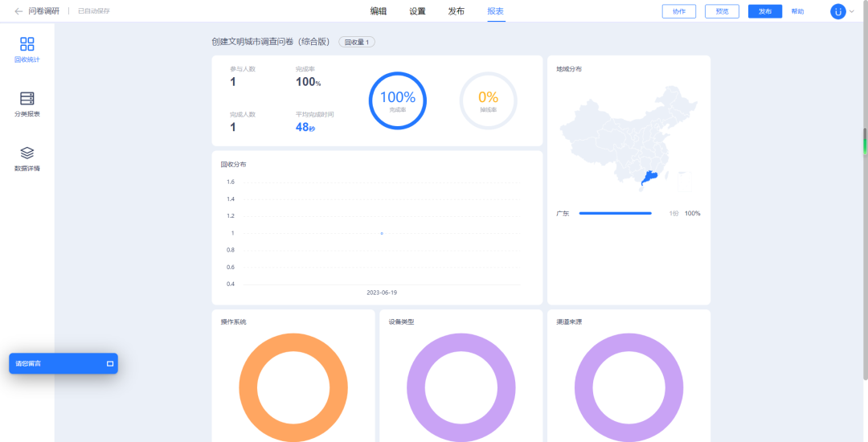Screen dimensions: 868x442
Task: Click the user avatar icon
Action: click(x=838, y=11)
